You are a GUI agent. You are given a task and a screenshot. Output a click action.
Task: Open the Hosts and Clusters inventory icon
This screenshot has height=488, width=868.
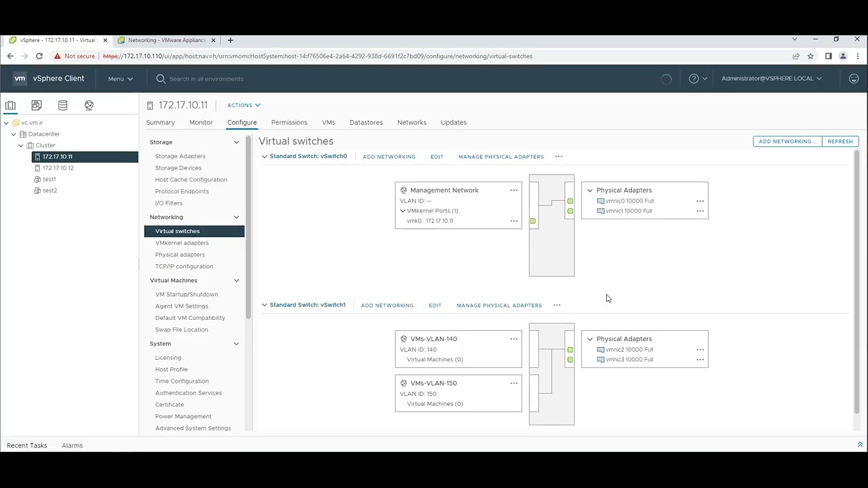click(10, 105)
